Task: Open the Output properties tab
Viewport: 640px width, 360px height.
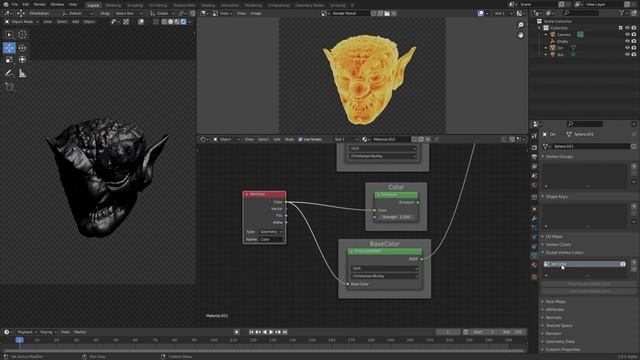Action: click(x=534, y=157)
